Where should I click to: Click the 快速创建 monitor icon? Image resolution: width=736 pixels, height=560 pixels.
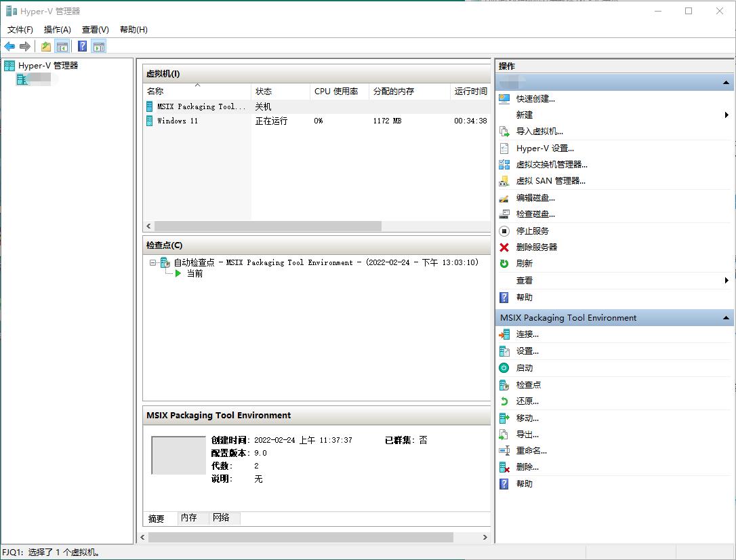pos(504,98)
